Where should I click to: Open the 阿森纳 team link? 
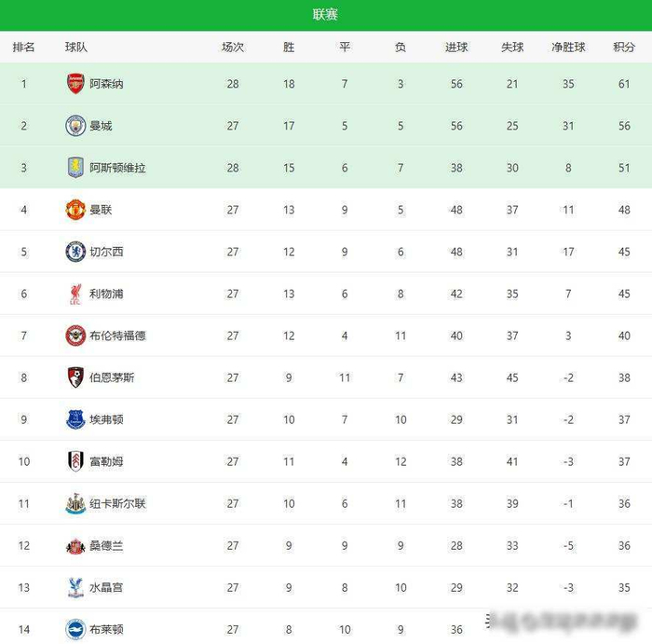click(106, 84)
